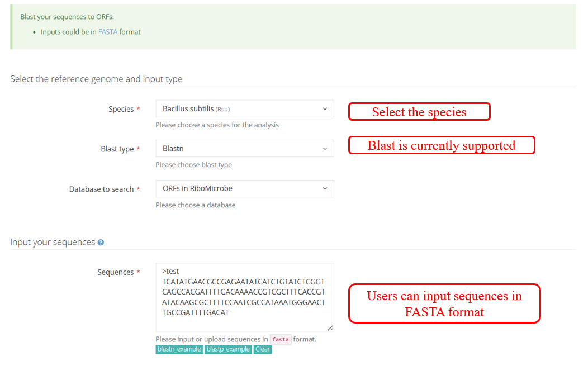The width and height of the screenshot is (588, 380).
Task: Click the 'Blast is currently supported' annotation
Action: [441, 145]
